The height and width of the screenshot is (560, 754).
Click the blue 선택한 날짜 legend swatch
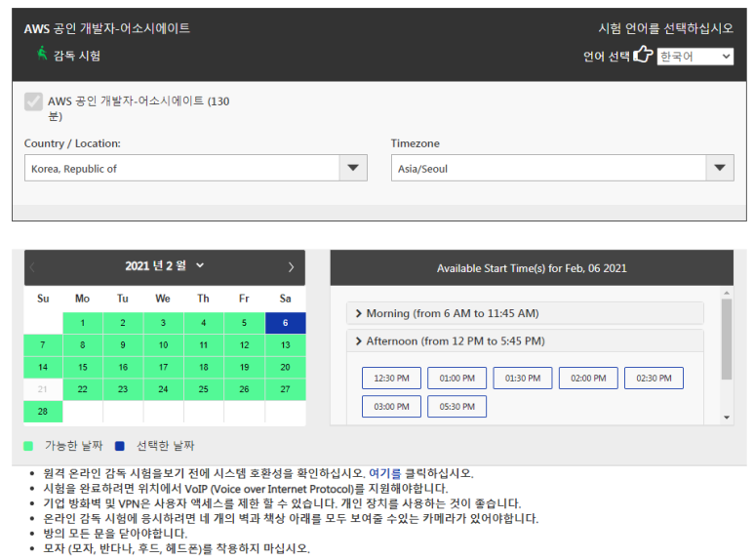(120, 446)
